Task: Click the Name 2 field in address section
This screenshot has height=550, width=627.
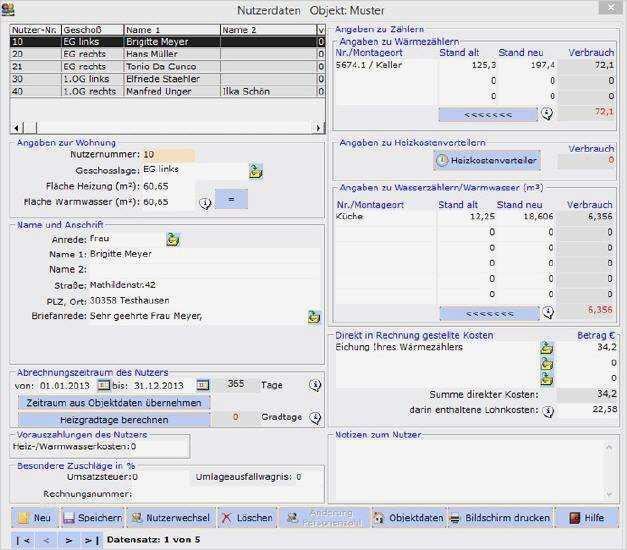Action: point(204,270)
